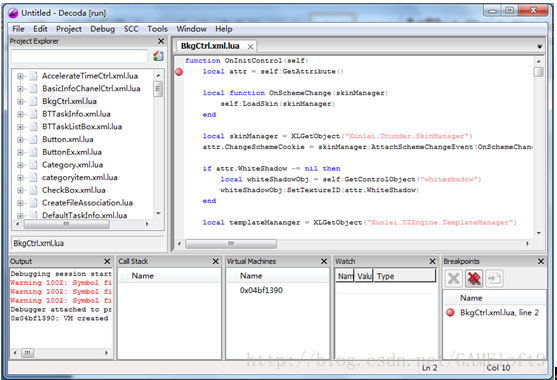
Task: Expand BTTaskListBox.xml.lua tree node
Action: (x=20, y=127)
